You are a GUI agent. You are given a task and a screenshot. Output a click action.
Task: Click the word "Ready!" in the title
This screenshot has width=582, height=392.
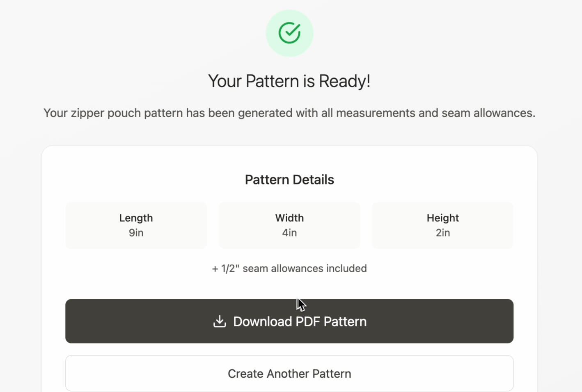[x=344, y=81]
